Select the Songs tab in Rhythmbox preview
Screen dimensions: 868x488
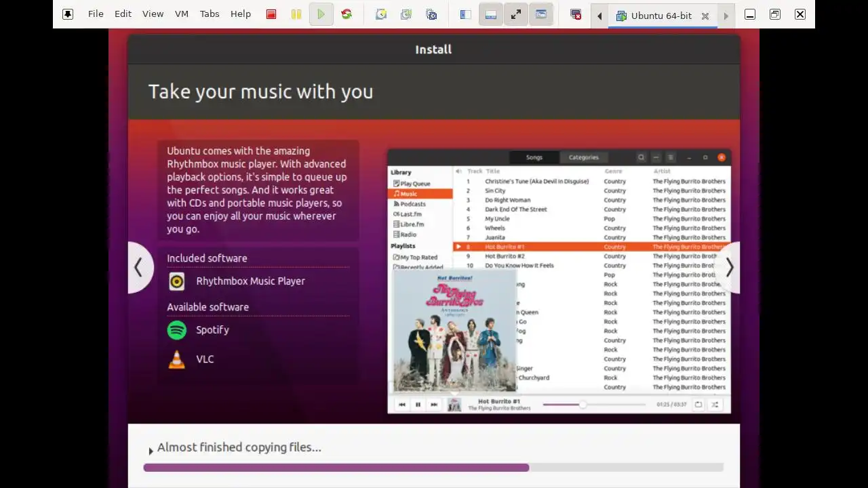534,157
